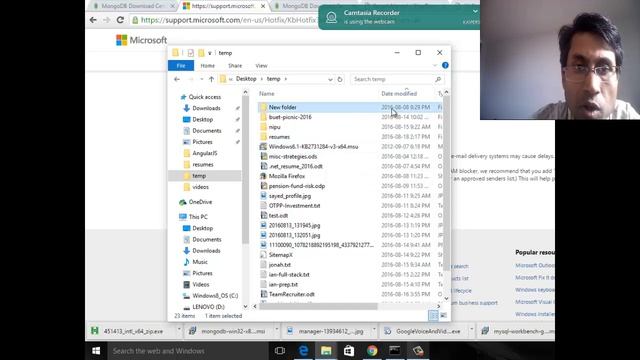Click the Explorer Back arrow
Image resolution: width=640 pixels, height=360 pixels.
(x=177, y=79)
